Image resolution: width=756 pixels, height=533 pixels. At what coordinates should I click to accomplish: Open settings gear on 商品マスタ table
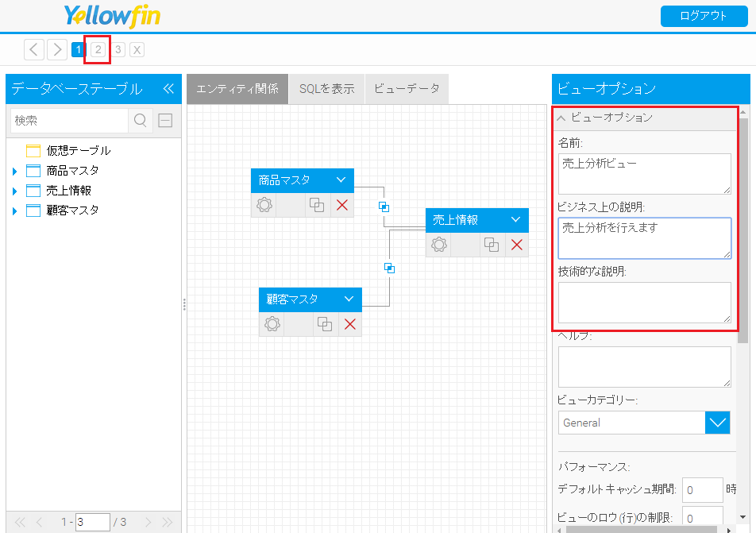tap(264, 205)
